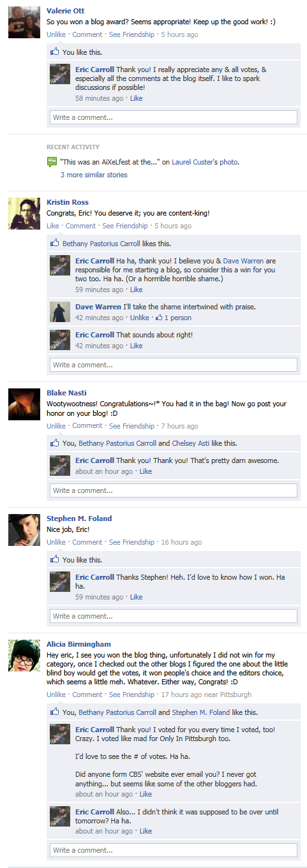Click the green comment icon in Recent Activity
This screenshot has height=868, width=307.
[x=52, y=162]
